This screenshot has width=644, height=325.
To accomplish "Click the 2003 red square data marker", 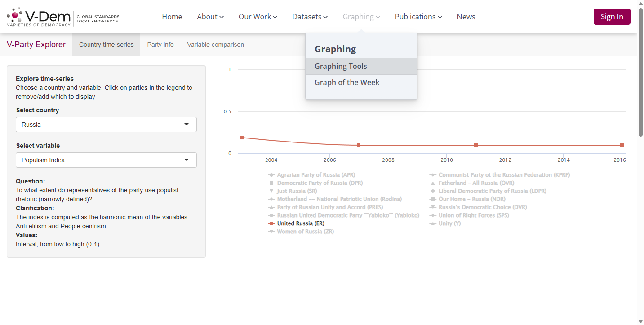I will [242, 138].
